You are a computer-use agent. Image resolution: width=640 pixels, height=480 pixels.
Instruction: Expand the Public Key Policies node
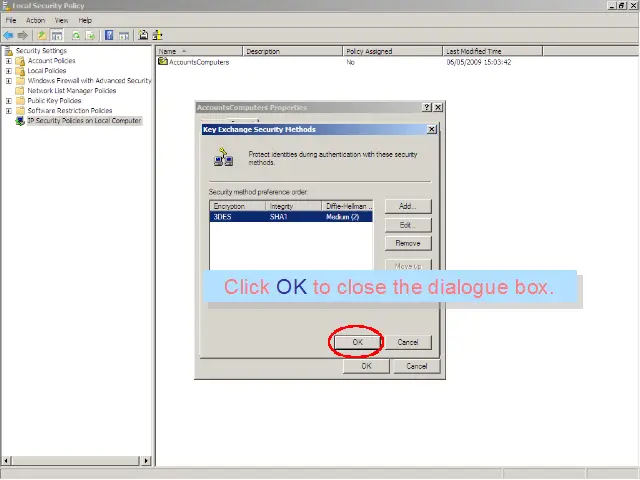[x=9, y=101]
